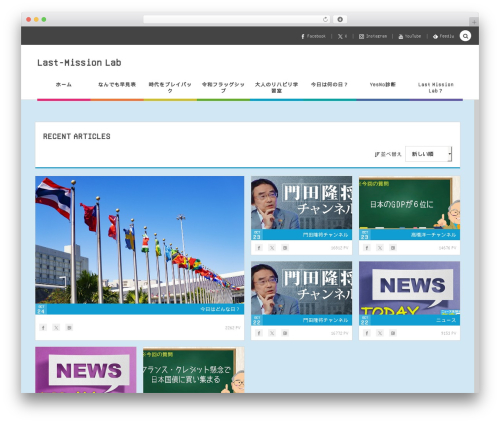Open the YesNo診断 menu item
The image size is (500, 423).
383,85
